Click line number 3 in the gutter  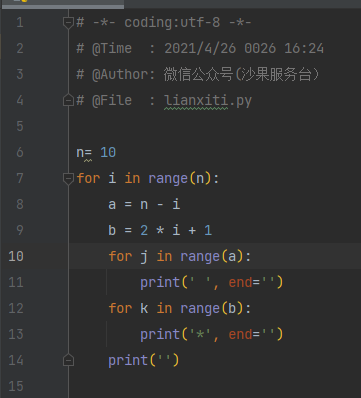[x=20, y=75]
